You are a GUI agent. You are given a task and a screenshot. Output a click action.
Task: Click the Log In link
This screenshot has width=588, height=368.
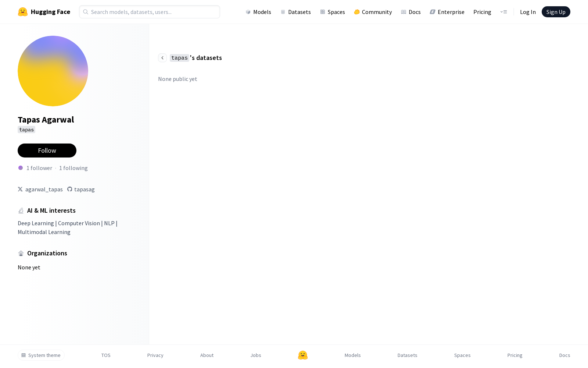528,12
